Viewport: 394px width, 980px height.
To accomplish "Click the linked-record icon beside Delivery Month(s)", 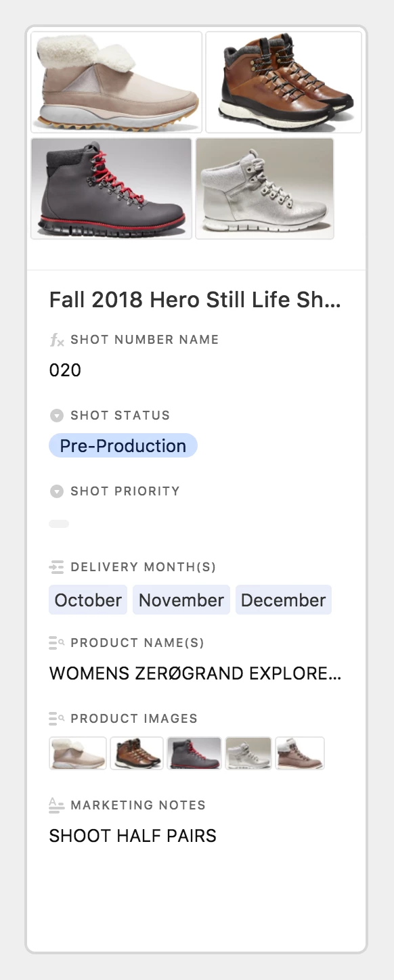I will tap(57, 567).
